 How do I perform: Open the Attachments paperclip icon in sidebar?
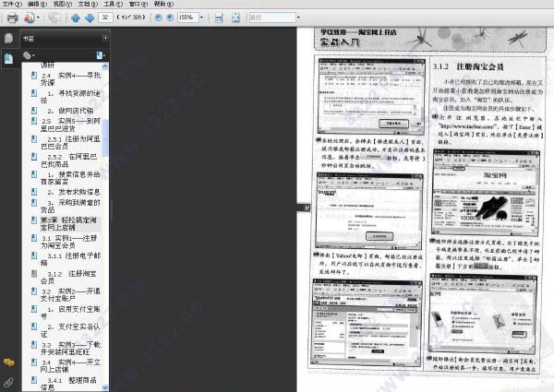click(8, 382)
